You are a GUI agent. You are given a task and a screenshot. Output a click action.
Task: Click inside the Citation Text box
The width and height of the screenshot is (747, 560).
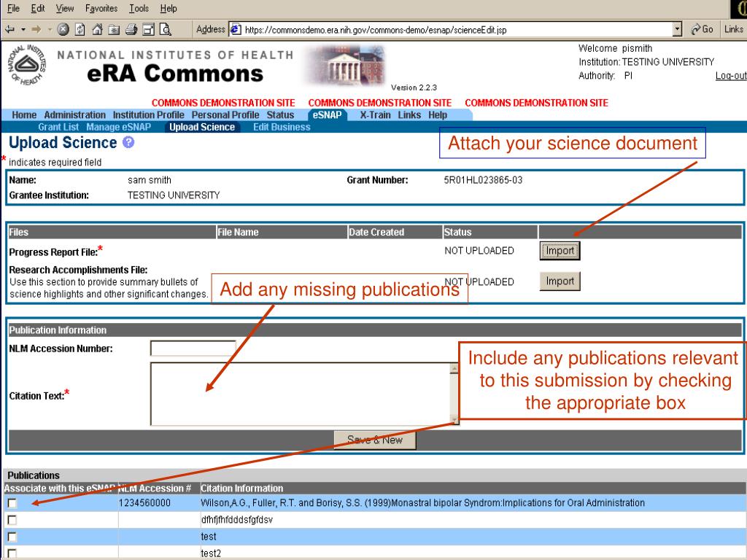300,394
